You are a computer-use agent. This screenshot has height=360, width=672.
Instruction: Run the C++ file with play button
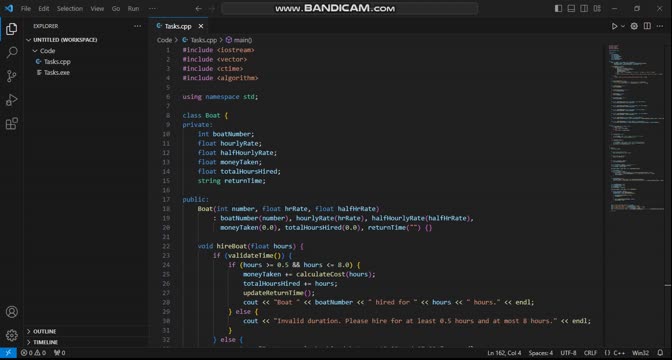pos(614,26)
